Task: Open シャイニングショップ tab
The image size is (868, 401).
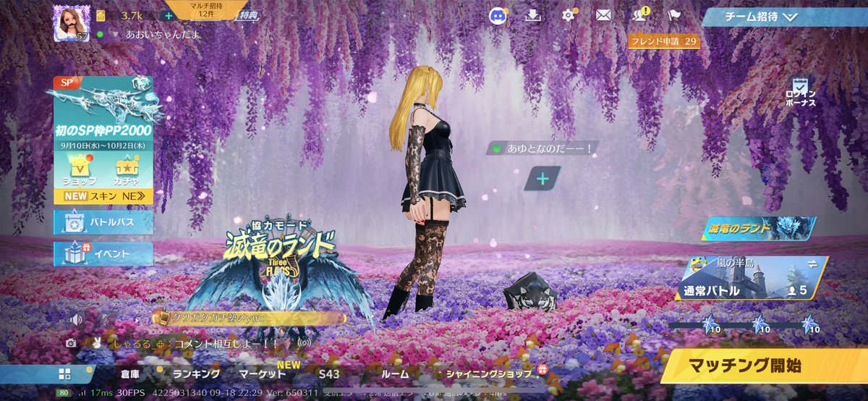Action: click(490, 373)
